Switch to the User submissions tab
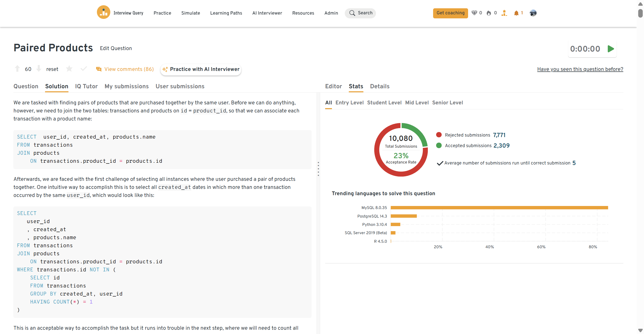 (180, 86)
